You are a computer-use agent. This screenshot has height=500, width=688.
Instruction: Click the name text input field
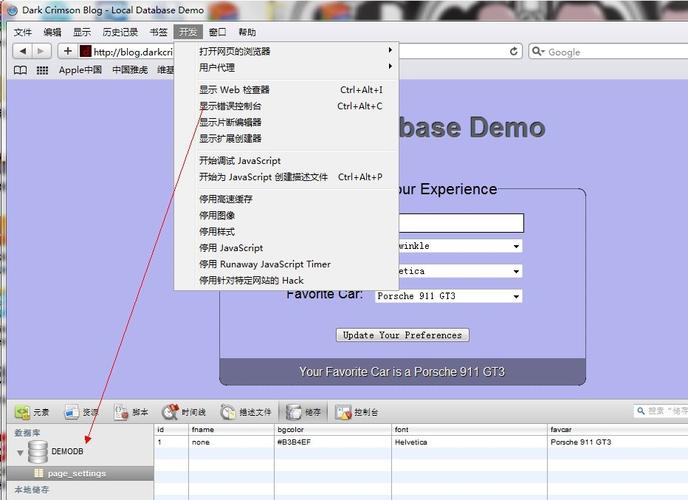click(461, 223)
